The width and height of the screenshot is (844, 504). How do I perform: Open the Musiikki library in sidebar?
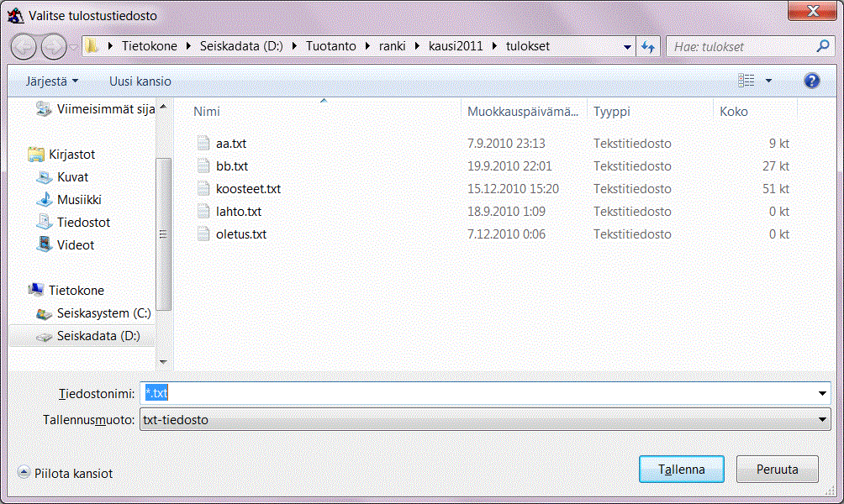pyautogui.click(x=79, y=200)
